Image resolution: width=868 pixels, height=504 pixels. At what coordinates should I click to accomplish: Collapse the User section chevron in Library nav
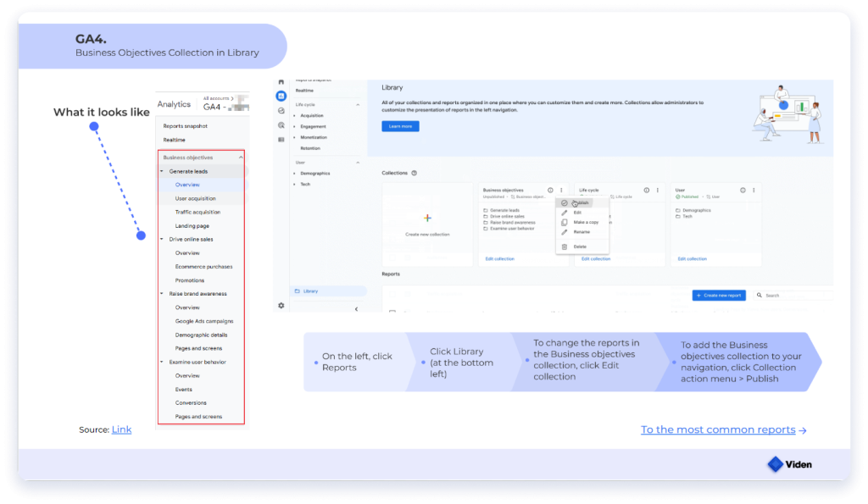point(358,163)
